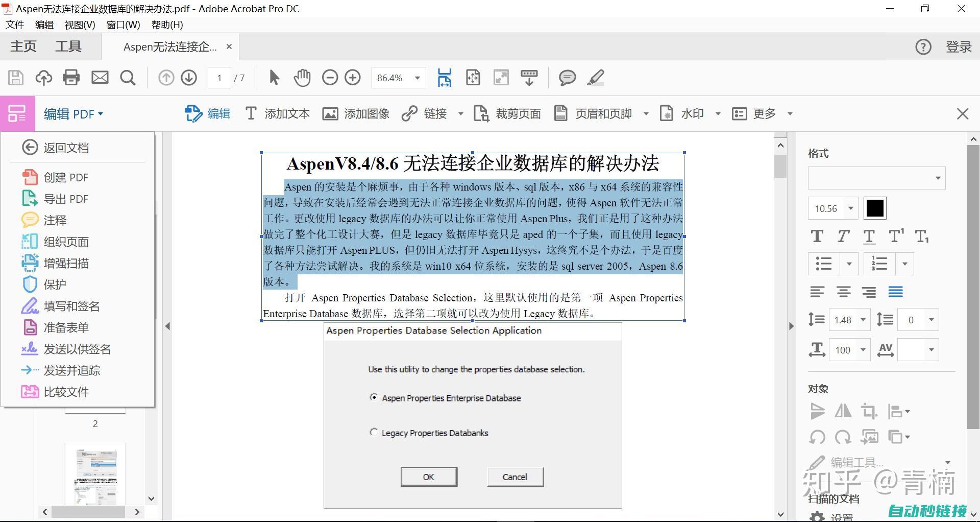
Task: Expand the bullet list style dropdown
Action: [849, 264]
